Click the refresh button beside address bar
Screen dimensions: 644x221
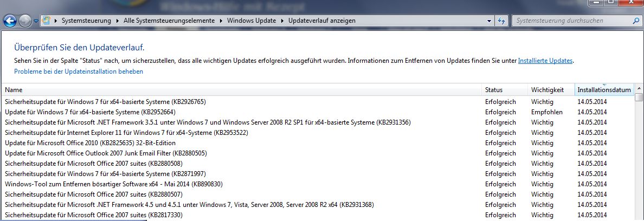(501, 21)
